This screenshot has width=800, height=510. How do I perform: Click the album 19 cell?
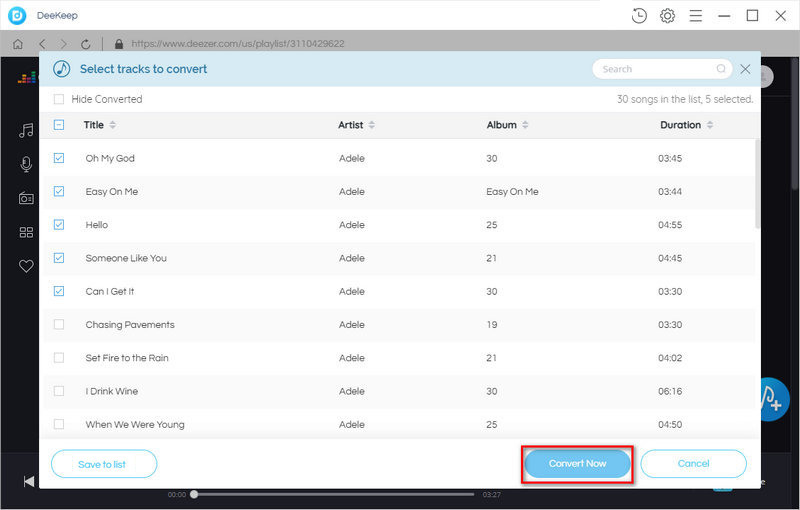[x=492, y=324]
